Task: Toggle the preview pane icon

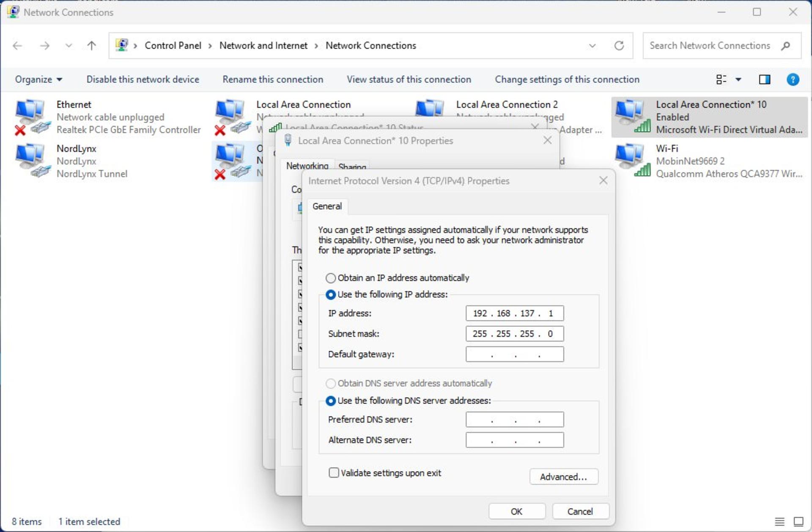Action: (x=765, y=80)
